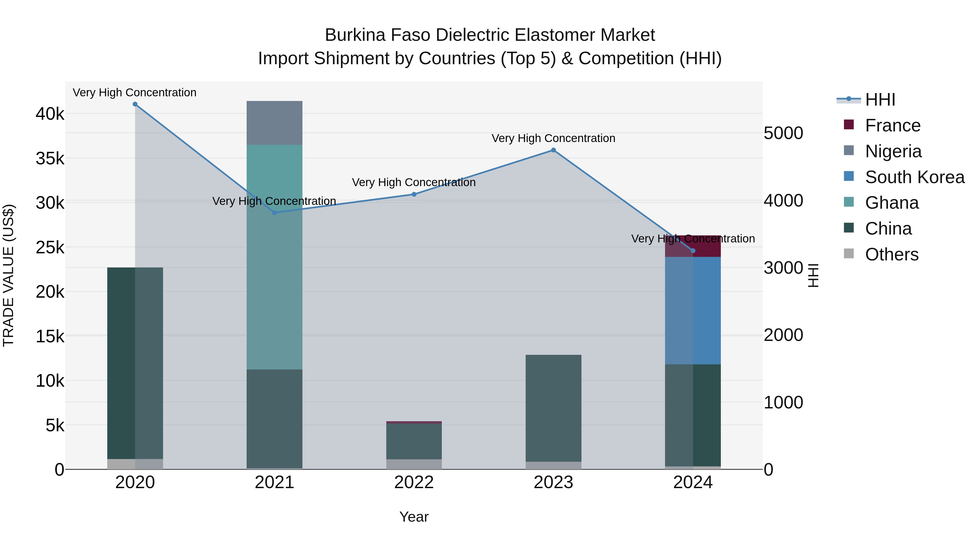Image resolution: width=980 pixels, height=551 pixels.
Task: Click the China bar segment in 2020
Action: (x=135, y=363)
